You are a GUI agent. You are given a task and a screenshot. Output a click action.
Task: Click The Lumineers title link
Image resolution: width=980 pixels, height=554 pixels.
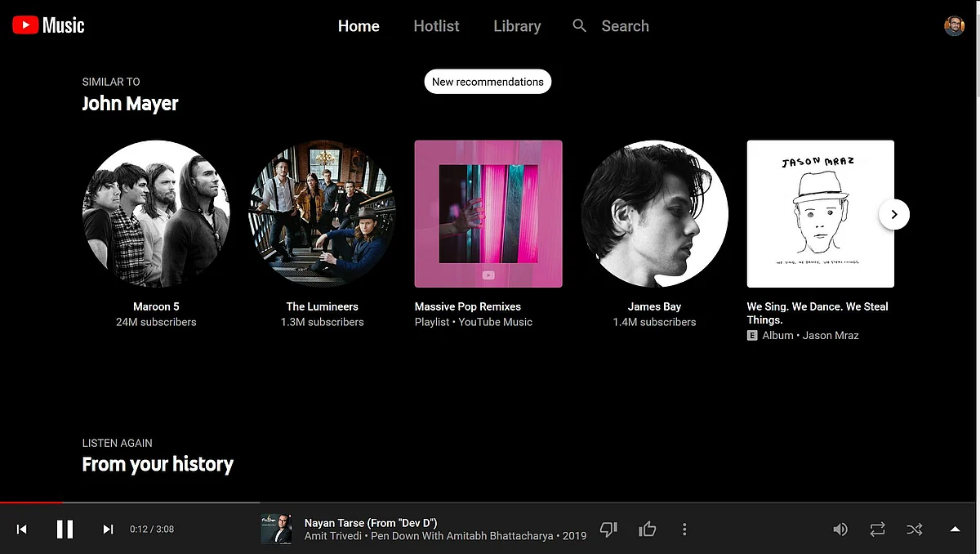pos(323,306)
